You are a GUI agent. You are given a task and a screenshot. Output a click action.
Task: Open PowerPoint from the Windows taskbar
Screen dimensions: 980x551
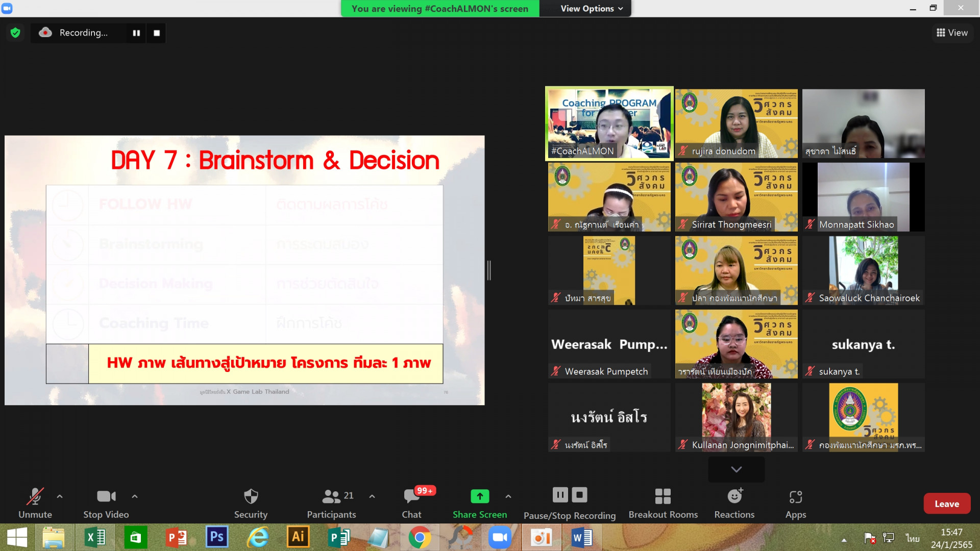tap(176, 537)
